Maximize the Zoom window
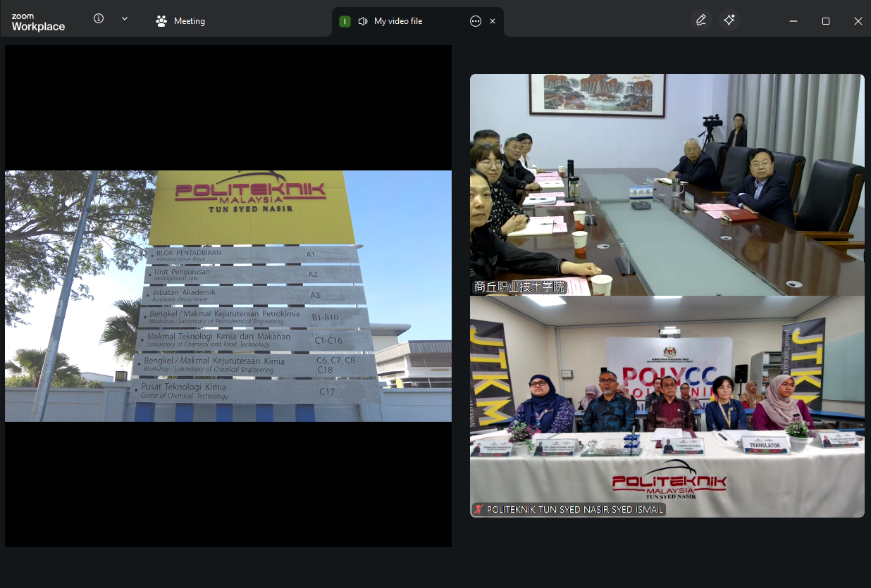Viewport: 871px width, 588px height. [x=826, y=21]
